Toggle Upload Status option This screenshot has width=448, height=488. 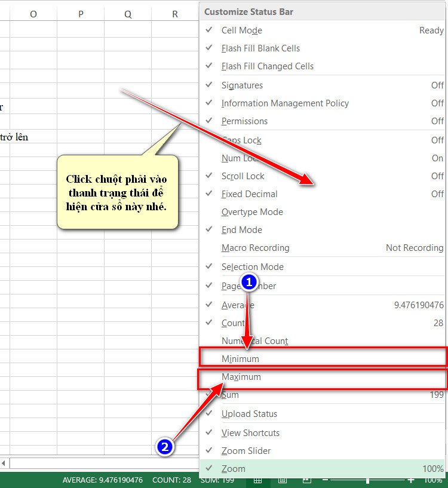[x=322, y=413]
